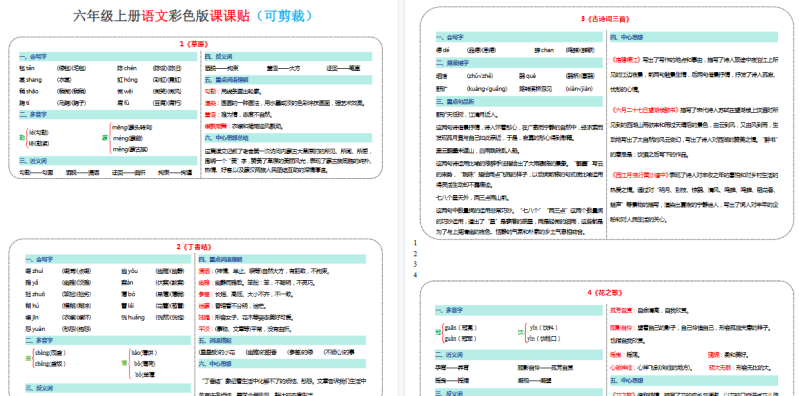Select 四、反义词 heading in 草原 card

tap(218, 57)
